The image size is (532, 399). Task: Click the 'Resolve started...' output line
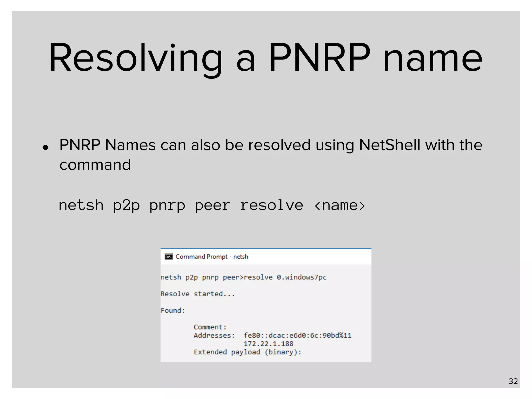coord(198,294)
